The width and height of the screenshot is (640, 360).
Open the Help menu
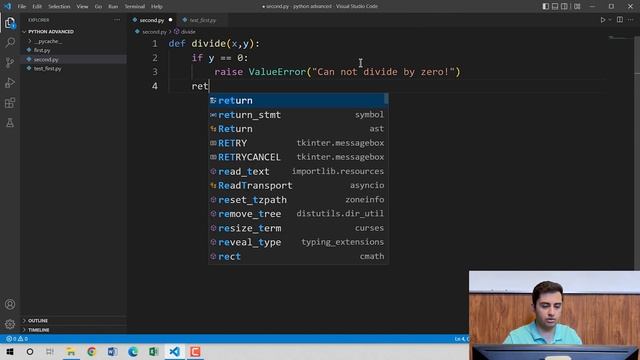157,7
